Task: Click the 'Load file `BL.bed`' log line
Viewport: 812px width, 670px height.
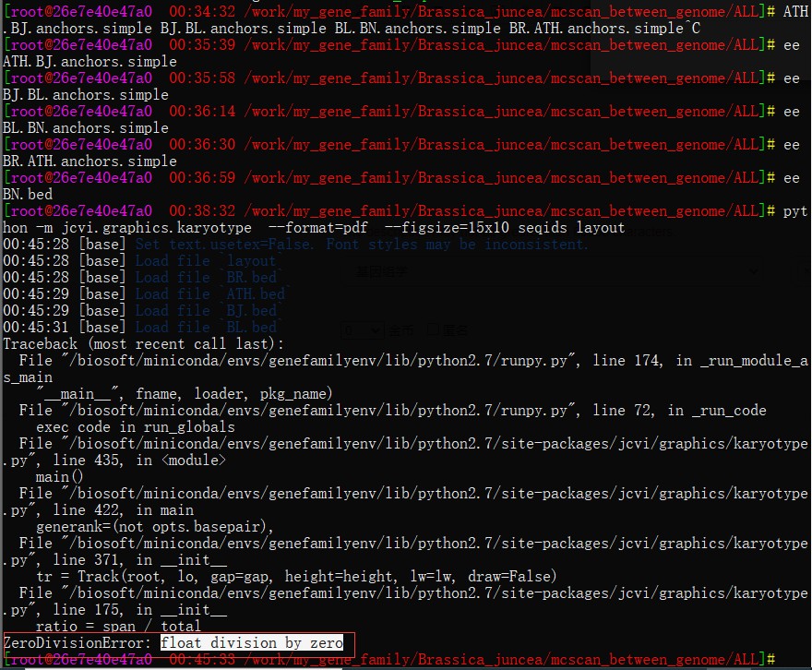Action: tap(209, 328)
